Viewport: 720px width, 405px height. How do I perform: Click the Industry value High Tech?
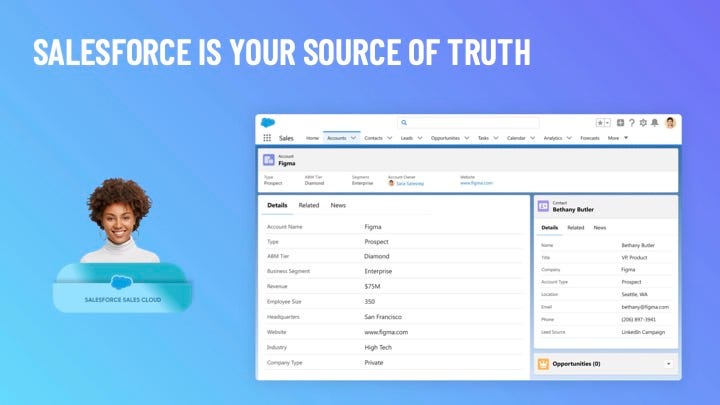[x=378, y=348]
